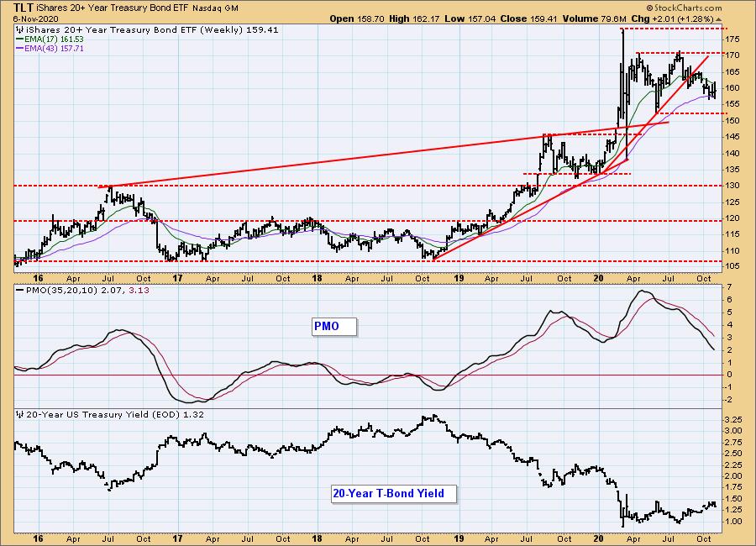Image resolution: width=756 pixels, height=546 pixels.
Task: Click the EMA(43) 157.71 legend text
Action: [54, 48]
